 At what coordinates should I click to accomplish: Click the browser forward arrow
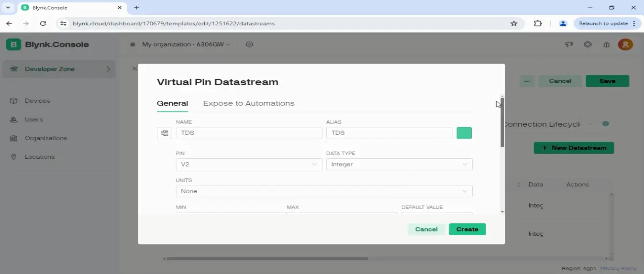[x=26, y=23]
